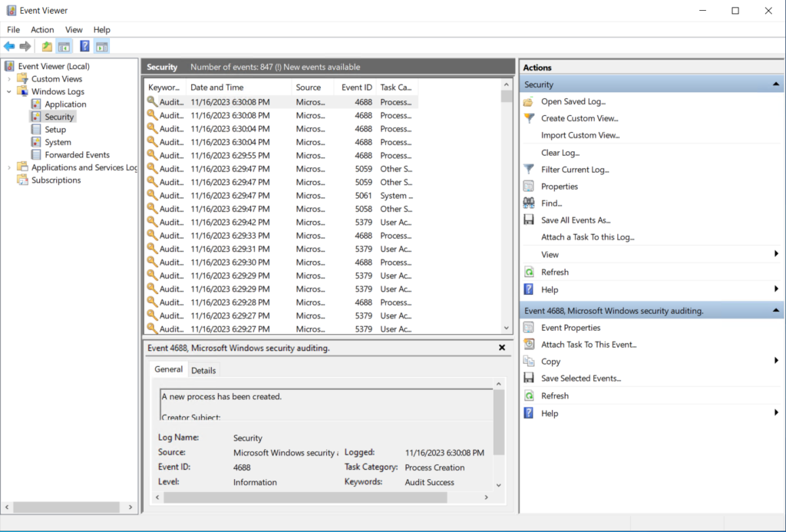
Task: Click the Find binoculars icon
Action: click(529, 203)
